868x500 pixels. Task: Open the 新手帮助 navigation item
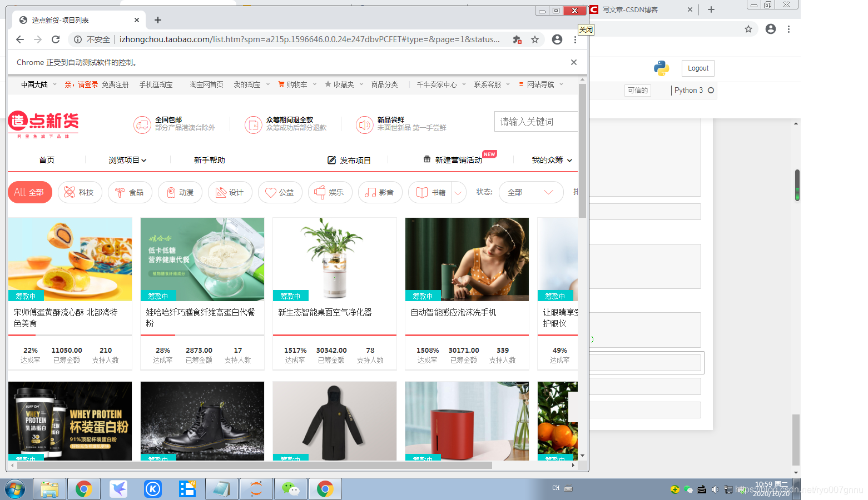(209, 160)
